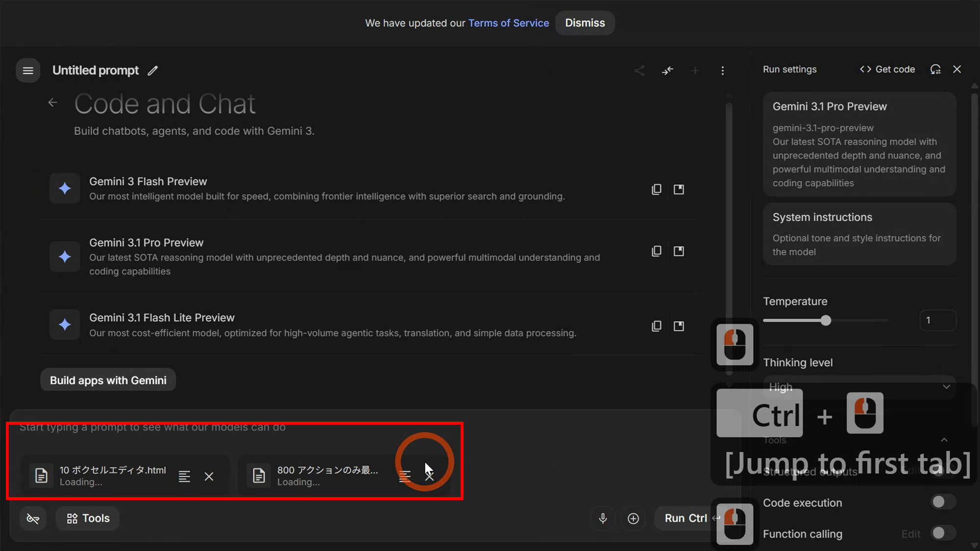Open the more options three-dot menu

[x=723, y=71]
